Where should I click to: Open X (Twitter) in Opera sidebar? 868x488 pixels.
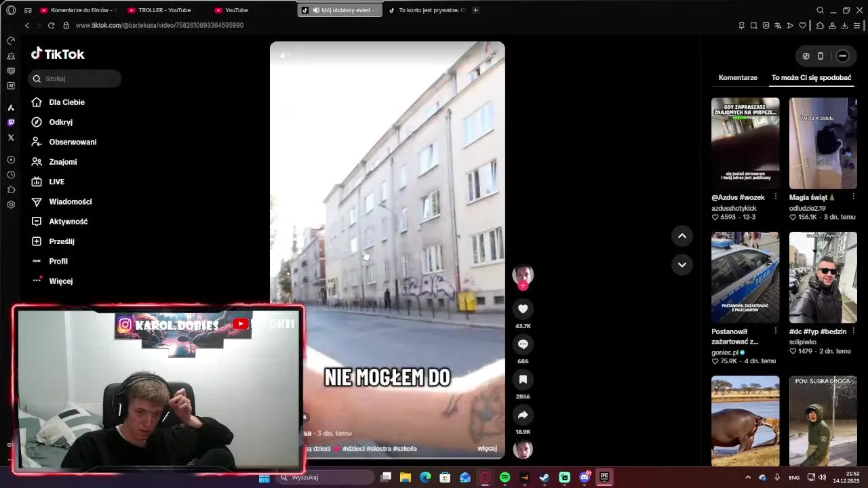point(11,138)
